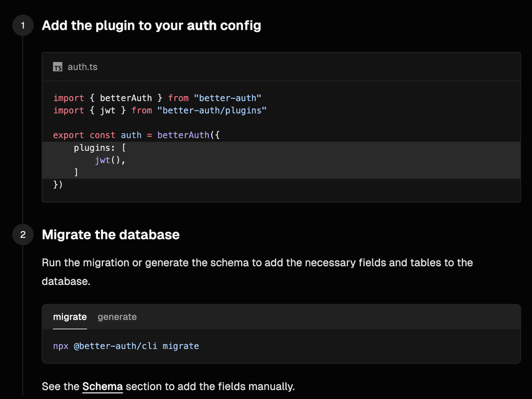Image resolution: width=532 pixels, height=399 pixels.
Task: Select the jwt() plugin code line
Action: (110, 160)
